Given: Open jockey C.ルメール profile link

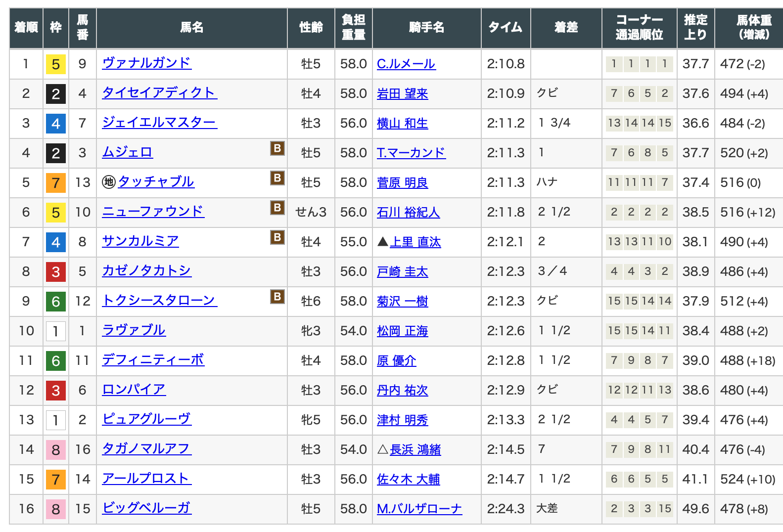Looking at the screenshot, I should tap(406, 64).
